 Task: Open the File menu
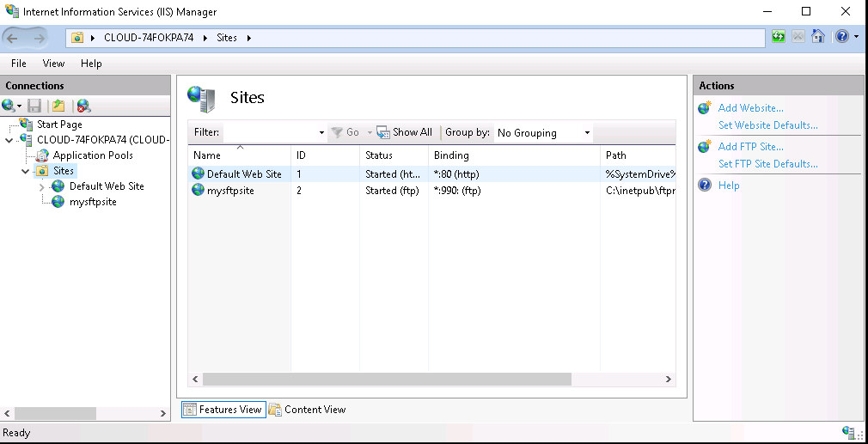tap(19, 64)
